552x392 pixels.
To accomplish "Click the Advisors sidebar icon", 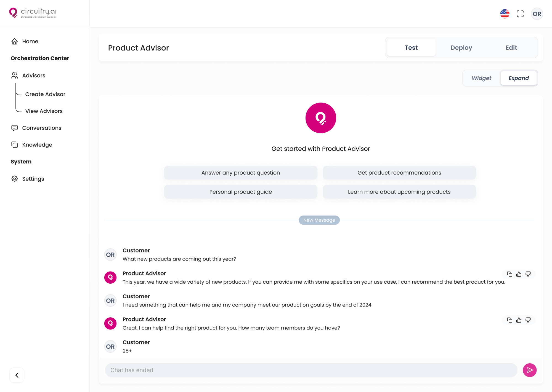I will click(x=14, y=75).
